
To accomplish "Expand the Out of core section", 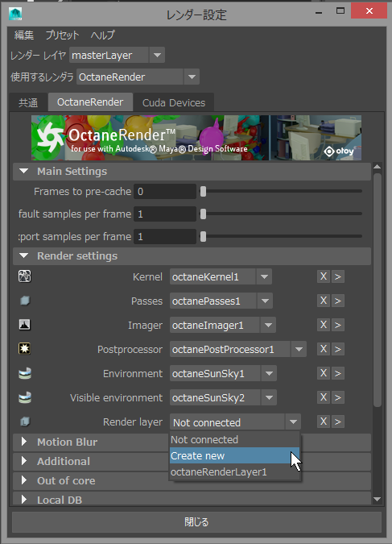I will click(23, 480).
